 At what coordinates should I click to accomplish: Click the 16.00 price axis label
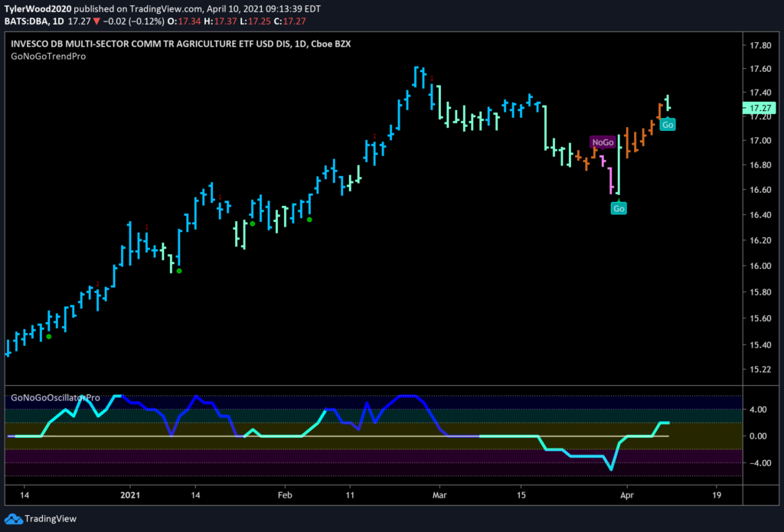[760, 266]
